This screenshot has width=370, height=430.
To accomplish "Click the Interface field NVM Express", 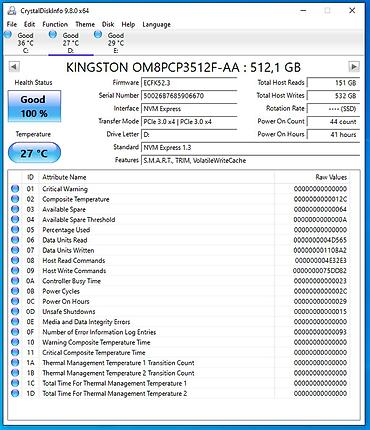I will click(x=189, y=109).
